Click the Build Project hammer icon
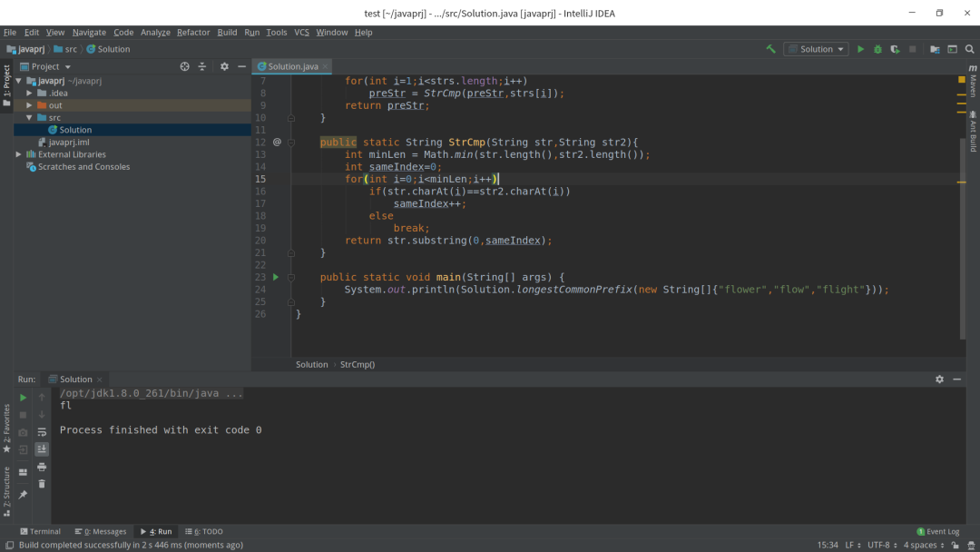Screen dimensions: 980x552 770,49
